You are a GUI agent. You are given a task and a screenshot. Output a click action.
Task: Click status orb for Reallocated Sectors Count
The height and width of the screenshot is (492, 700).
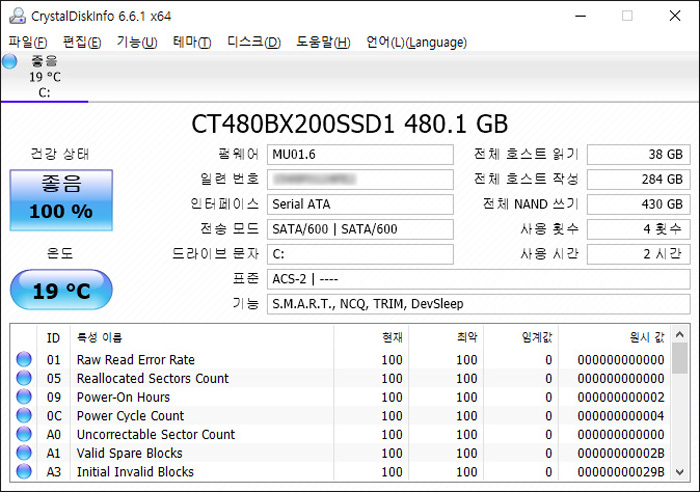(24, 378)
